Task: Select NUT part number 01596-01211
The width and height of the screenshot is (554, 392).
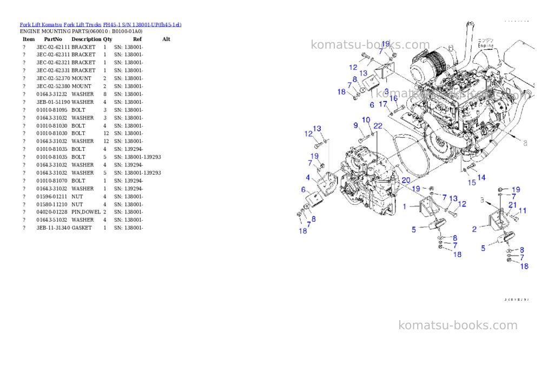Action: tap(51, 197)
